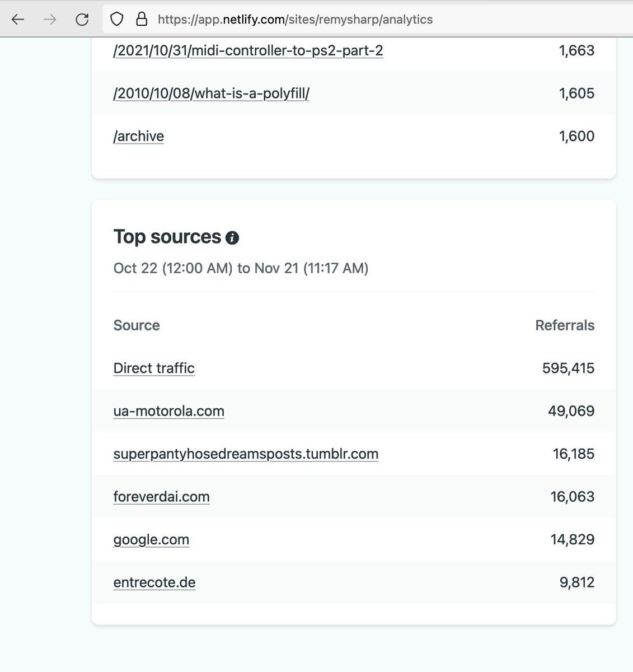Go back using the browser back arrow

coord(18,20)
